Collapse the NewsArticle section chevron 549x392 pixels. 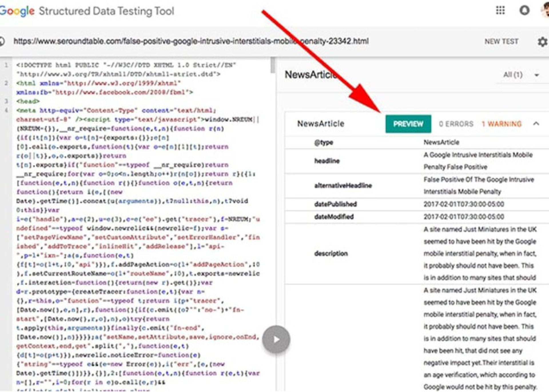536,124
